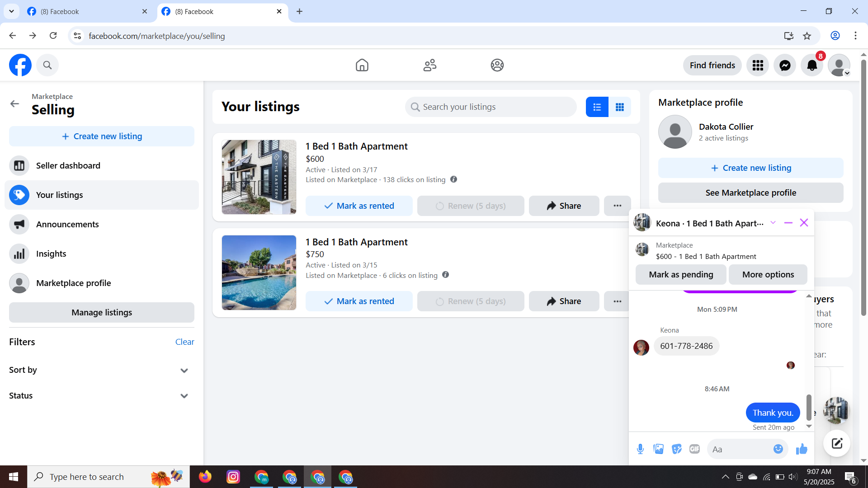Mark the $600 apartment as rented
Viewport: 868px width, 488px height.
coord(359,206)
